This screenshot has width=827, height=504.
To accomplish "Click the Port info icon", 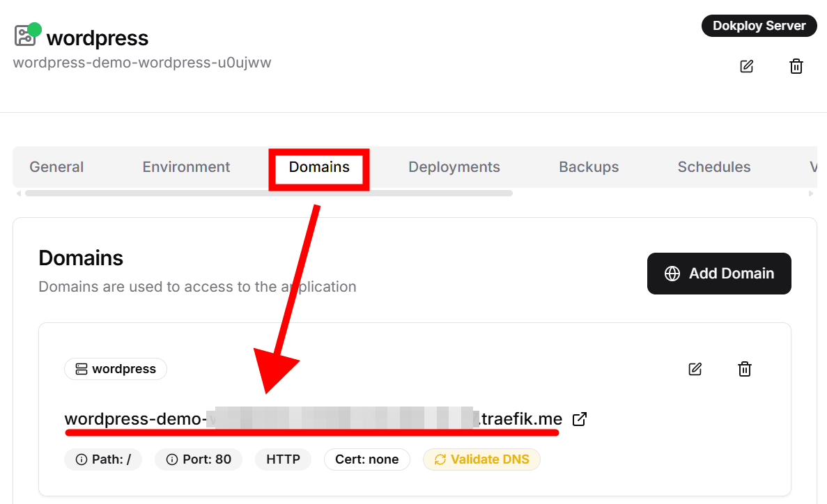I will pyautogui.click(x=172, y=459).
